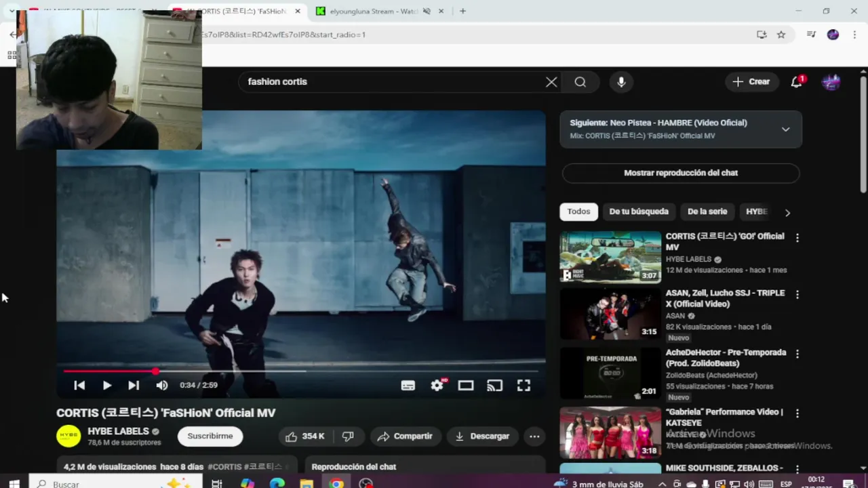Show hidden system tray icons
This screenshot has width=868, height=488.
[x=662, y=484]
